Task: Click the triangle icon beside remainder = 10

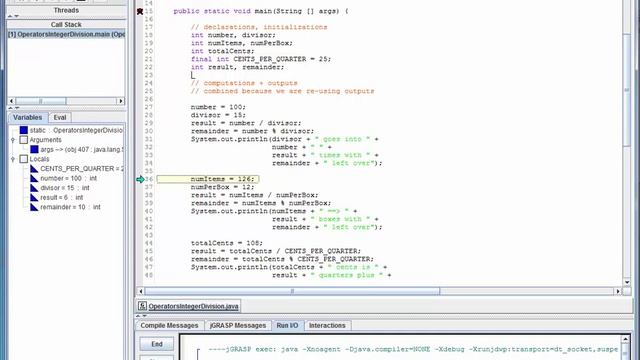Action: click(x=34, y=207)
